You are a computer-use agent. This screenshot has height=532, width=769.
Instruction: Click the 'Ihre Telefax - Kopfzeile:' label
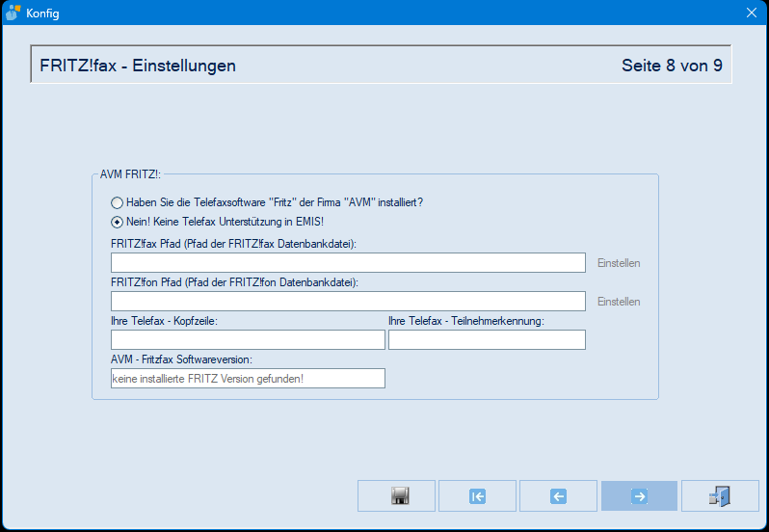[x=164, y=321]
